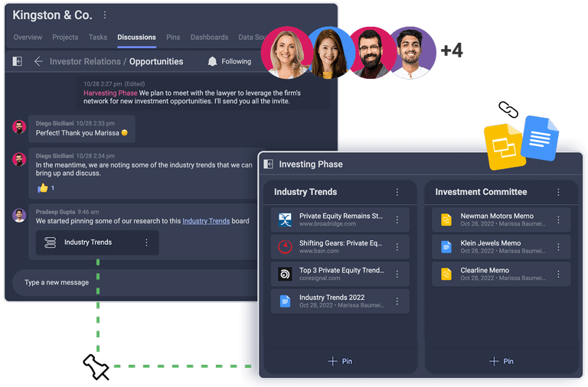The height and width of the screenshot is (387, 588).
Task: Open more options for Industry Trends 2022 pin
Action: 397,301
